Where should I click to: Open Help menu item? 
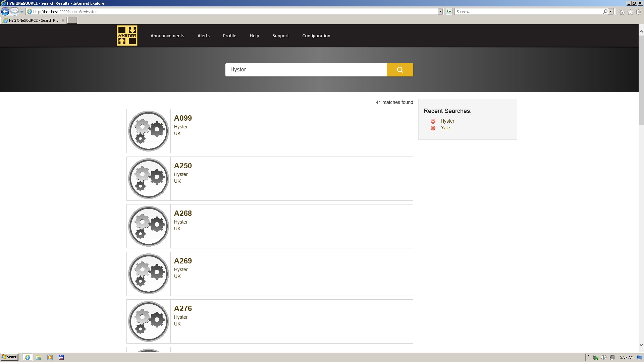tap(254, 36)
